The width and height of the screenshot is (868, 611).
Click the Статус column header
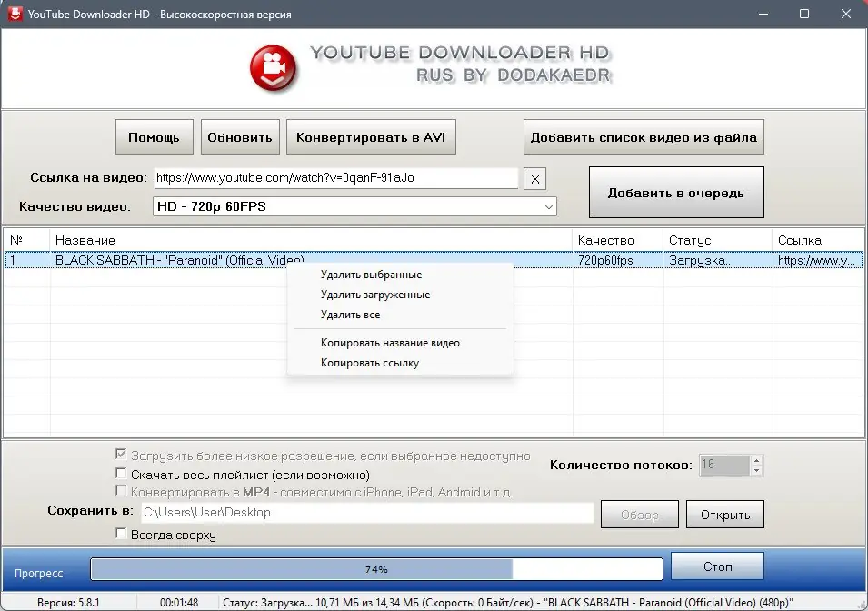click(x=717, y=240)
